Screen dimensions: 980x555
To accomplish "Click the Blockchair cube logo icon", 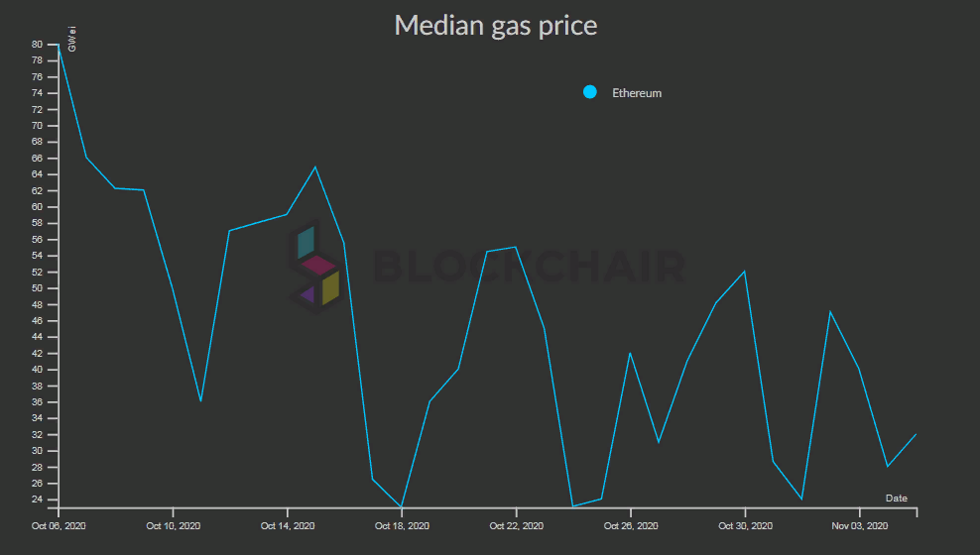I will click(x=315, y=266).
